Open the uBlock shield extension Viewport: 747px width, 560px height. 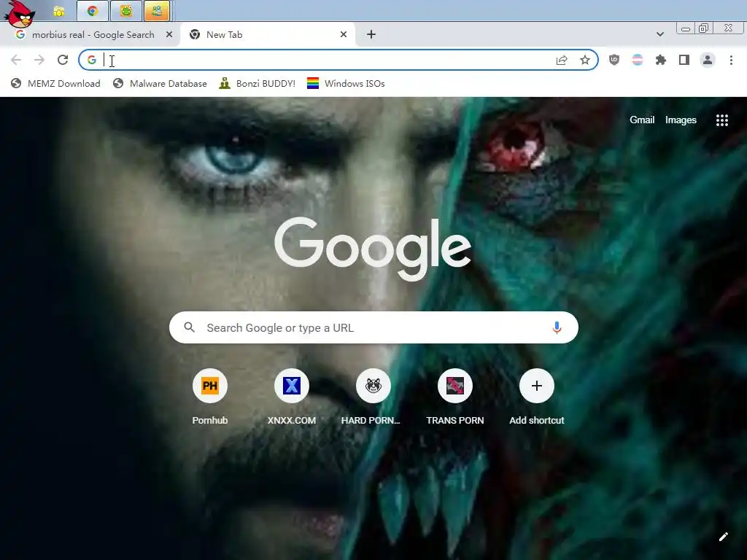coord(614,60)
